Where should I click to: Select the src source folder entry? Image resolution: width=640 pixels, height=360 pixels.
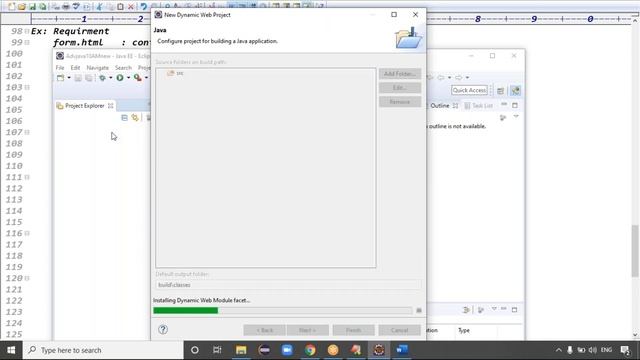coord(176,73)
